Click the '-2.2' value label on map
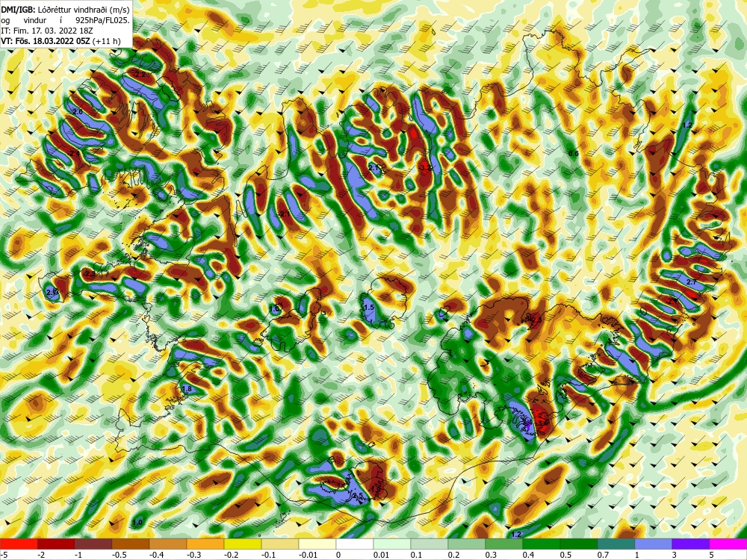Screen dimensions: 747x560 click(139, 75)
